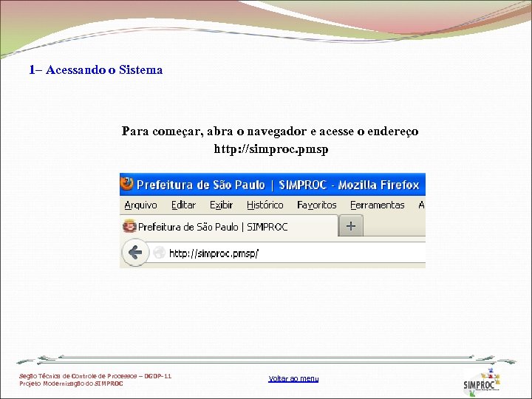Click the footer text Seção Técnica de Controle de Processos

78,376
